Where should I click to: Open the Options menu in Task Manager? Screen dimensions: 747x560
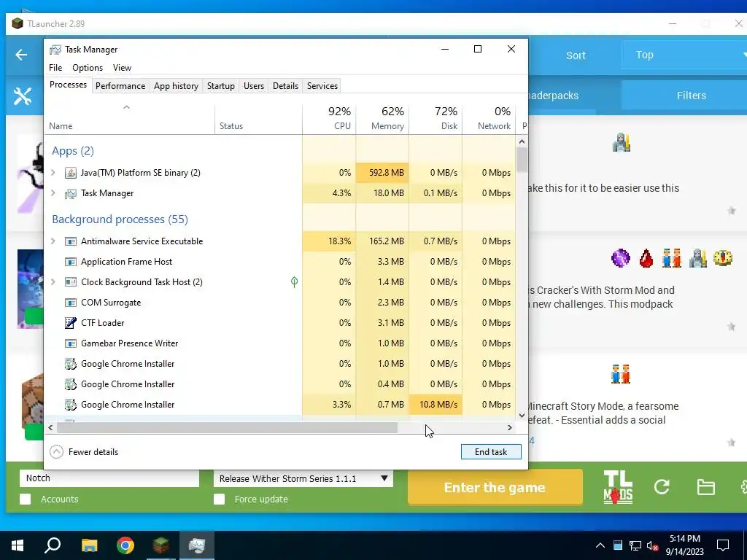[88, 68]
